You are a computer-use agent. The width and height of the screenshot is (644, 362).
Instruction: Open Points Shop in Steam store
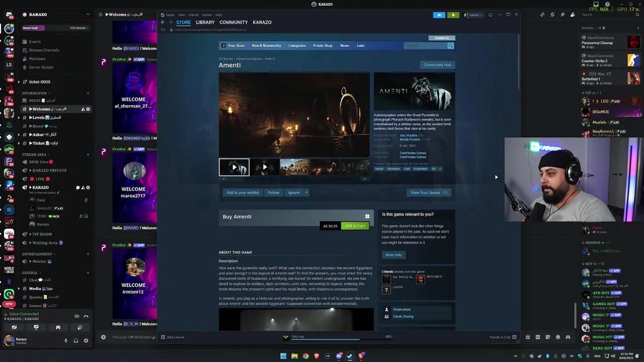323,45
